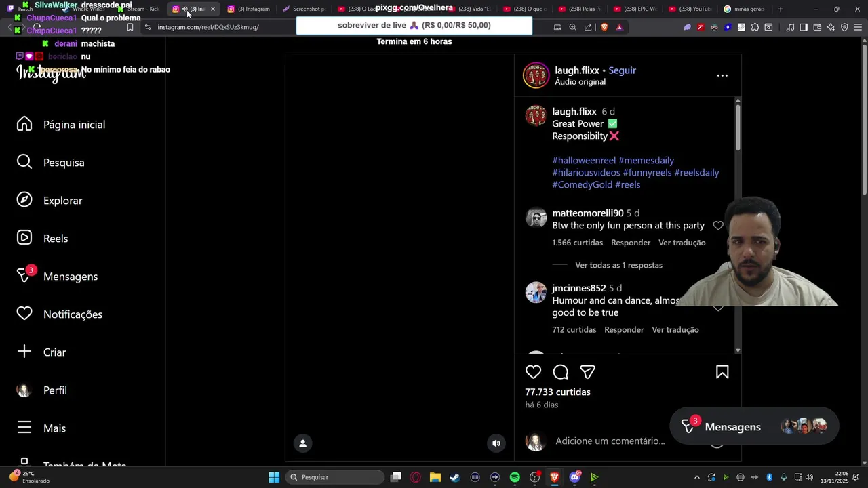This screenshot has width=868, height=488.
Task: Click the home icon in sidebar
Action: pyautogui.click(x=24, y=124)
